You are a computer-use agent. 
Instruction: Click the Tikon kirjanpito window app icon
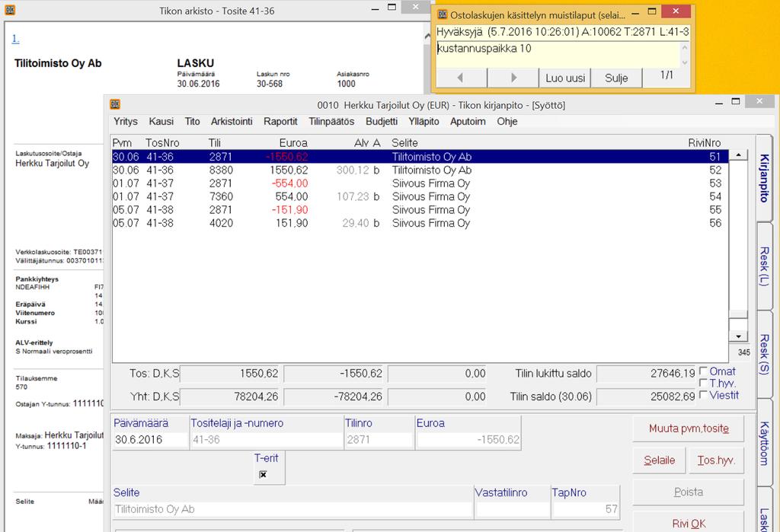116,104
